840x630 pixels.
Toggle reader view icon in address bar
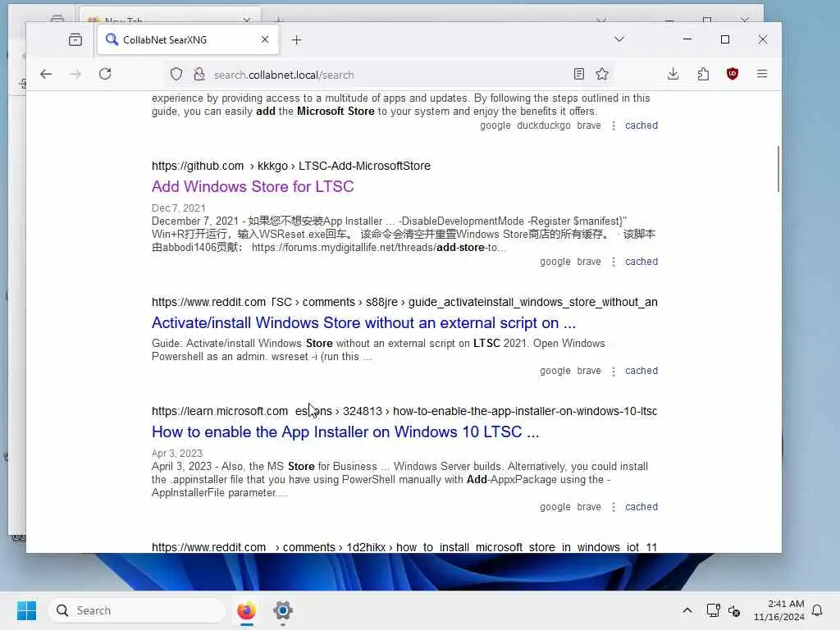point(578,74)
